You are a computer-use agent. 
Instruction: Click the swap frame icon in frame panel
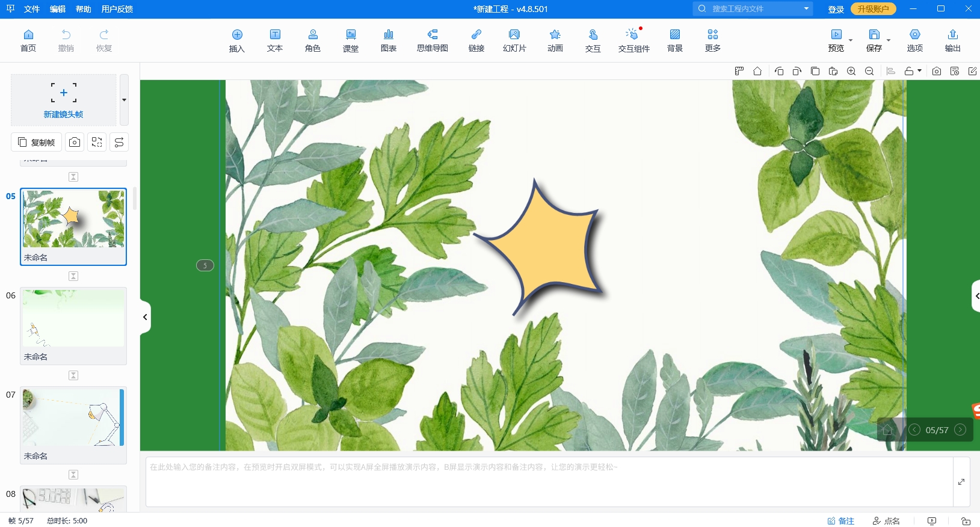[x=97, y=142]
